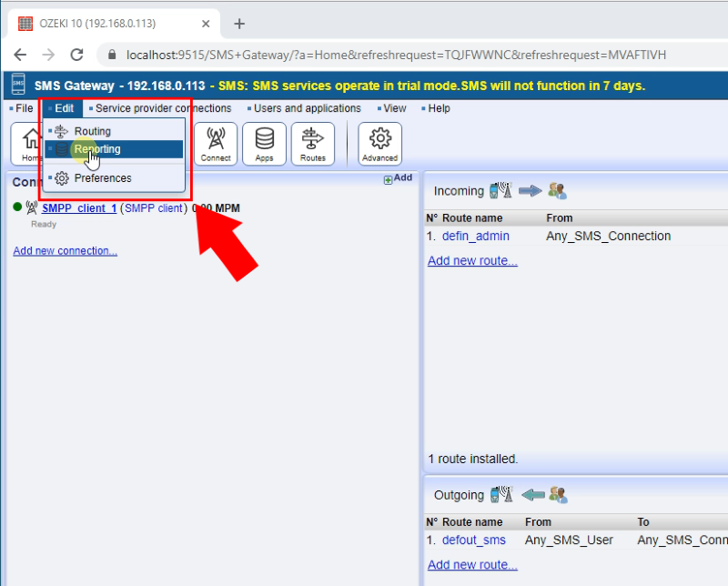This screenshot has height=586, width=728.
Task: Click the trial mode warning banner text
Action: [x=431, y=86]
